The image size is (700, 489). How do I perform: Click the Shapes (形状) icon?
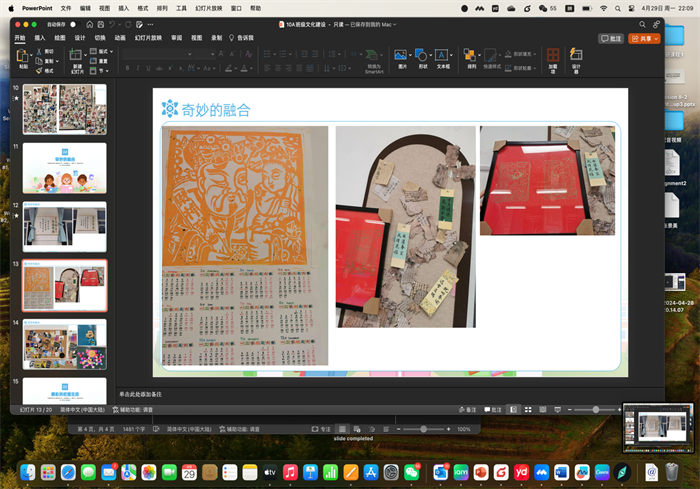pyautogui.click(x=421, y=55)
